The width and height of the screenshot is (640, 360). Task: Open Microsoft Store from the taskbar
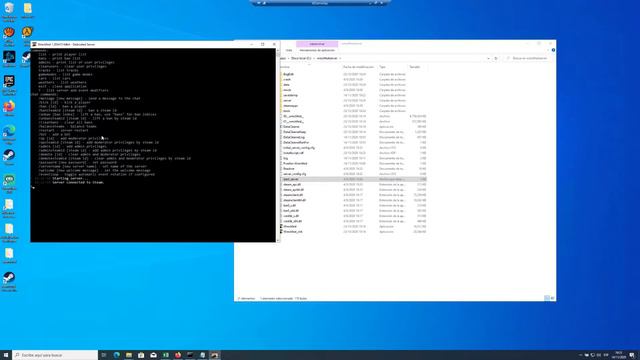coord(141,355)
